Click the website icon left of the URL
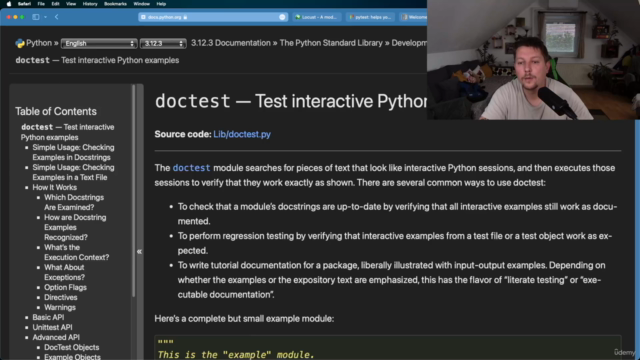Screen dimensions: 640x360 tap(143, 17)
